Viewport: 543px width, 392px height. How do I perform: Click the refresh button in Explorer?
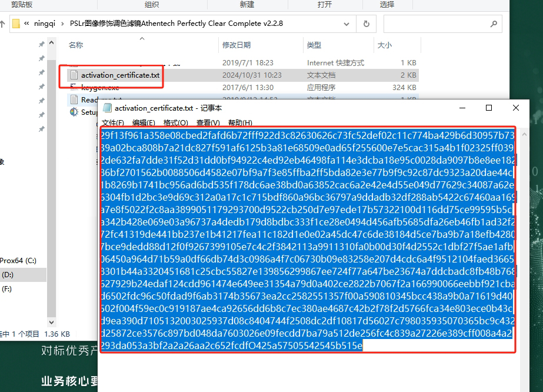[367, 24]
